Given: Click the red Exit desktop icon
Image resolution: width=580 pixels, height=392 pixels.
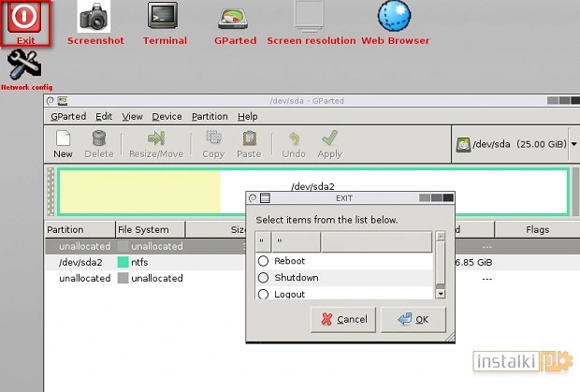Looking at the screenshot, I should click(x=25, y=20).
